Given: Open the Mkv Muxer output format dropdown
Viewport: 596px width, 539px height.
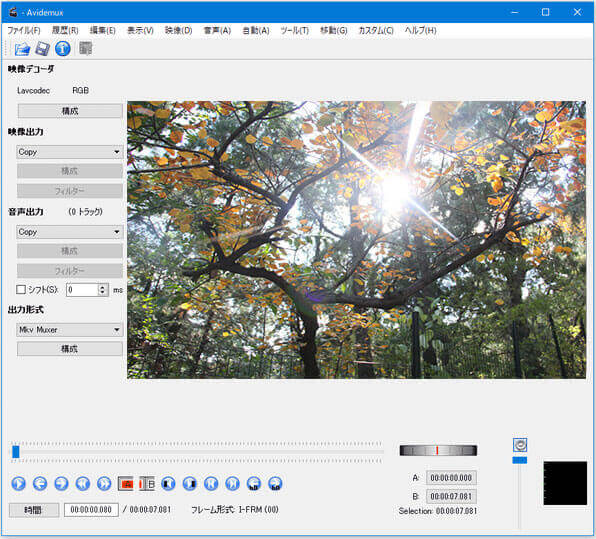Looking at the screenshot, I should (70, 330).
